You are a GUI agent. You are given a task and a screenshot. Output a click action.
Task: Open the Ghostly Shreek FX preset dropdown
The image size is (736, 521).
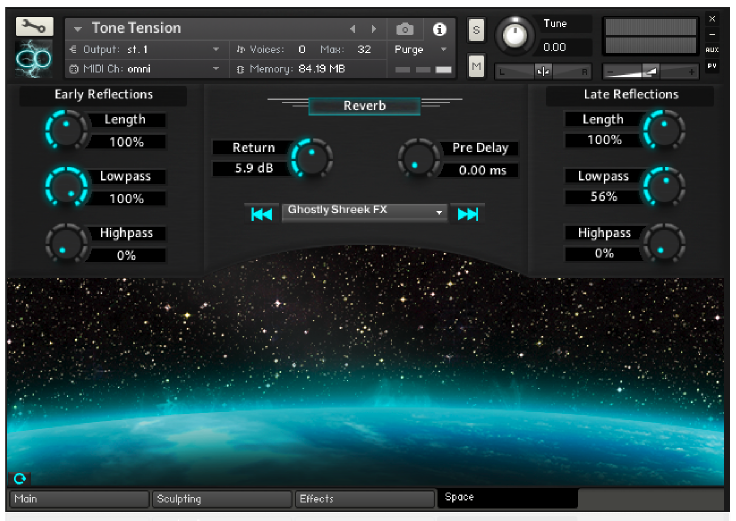(x=365, y=212)
